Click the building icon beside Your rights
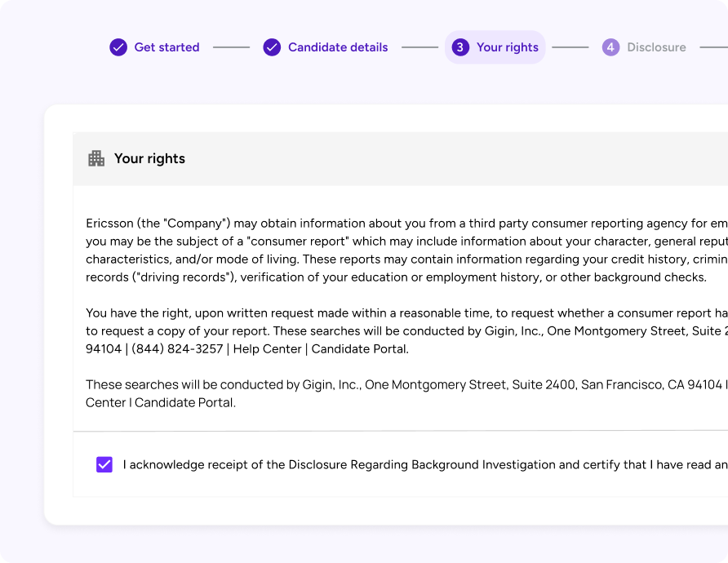Viewport: 728px width, 563px height. tap(96, 158)
